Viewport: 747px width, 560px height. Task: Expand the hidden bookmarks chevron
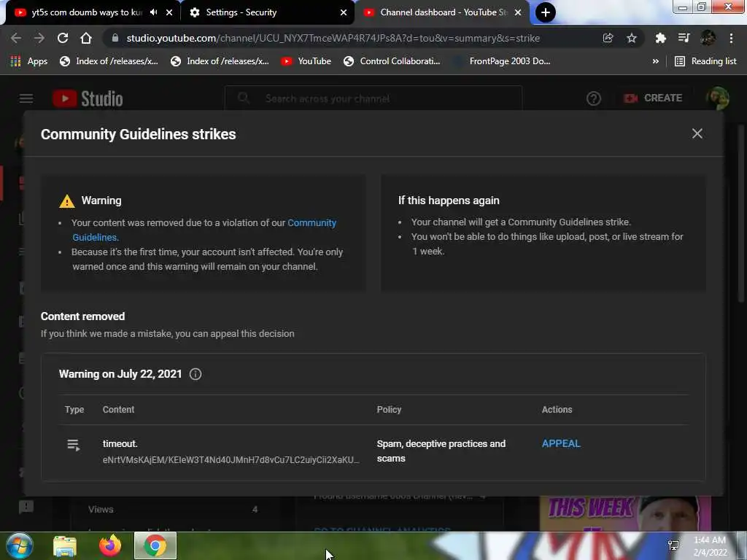pos(656,61)
